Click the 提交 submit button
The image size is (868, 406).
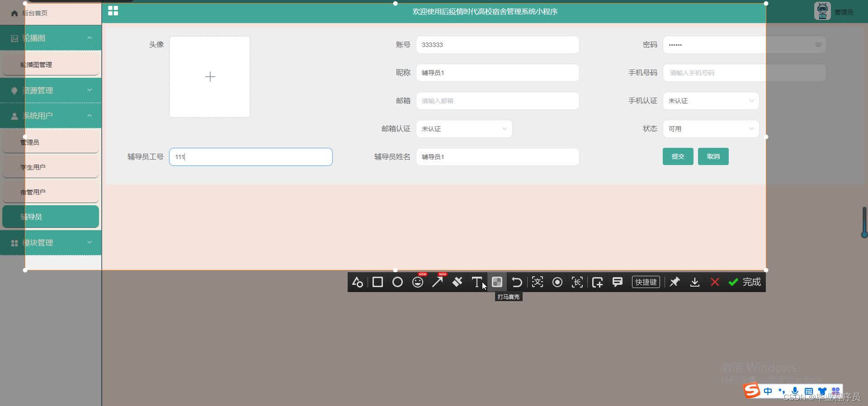pyautogui.click(x=678, y=156)
